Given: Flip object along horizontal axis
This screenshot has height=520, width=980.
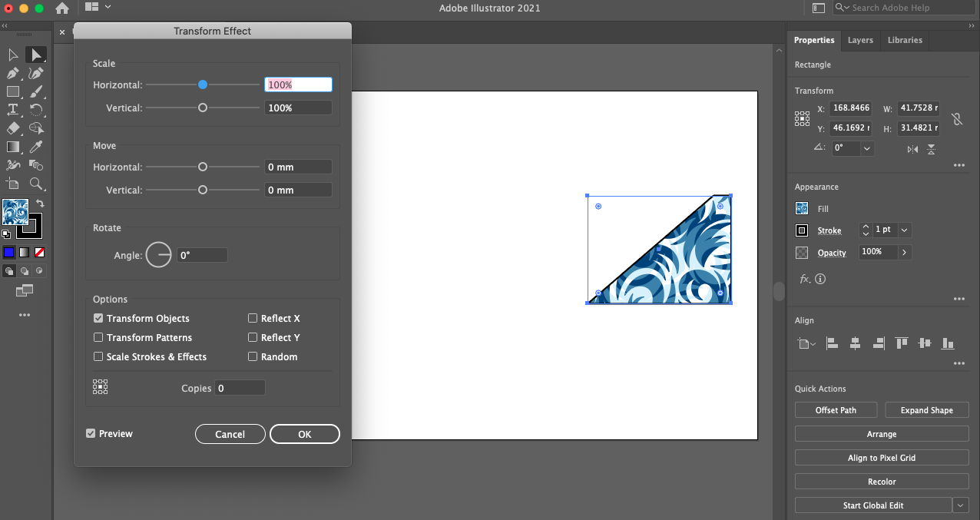Looking at the screenshot, I should pyautogui.click(x=912, y=149).
